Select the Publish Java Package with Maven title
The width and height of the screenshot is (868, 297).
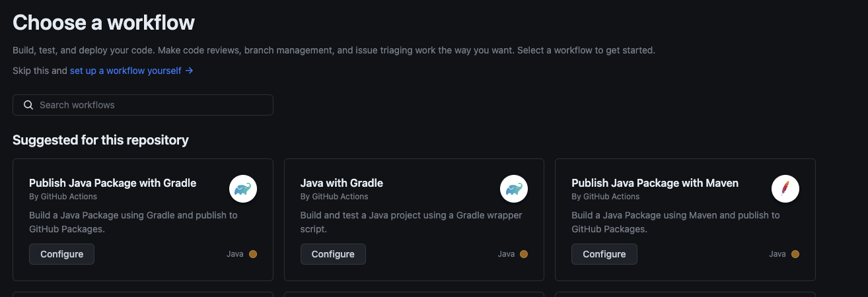coord(655,183)
